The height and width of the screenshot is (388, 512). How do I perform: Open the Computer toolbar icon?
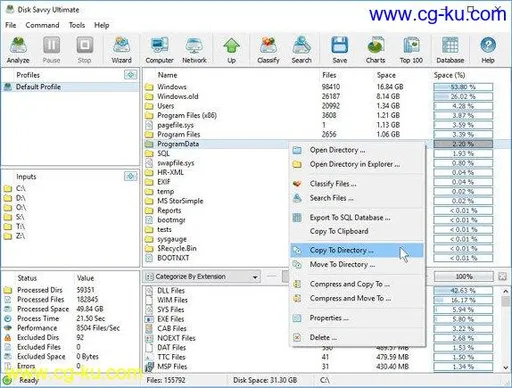click(159, 50)
